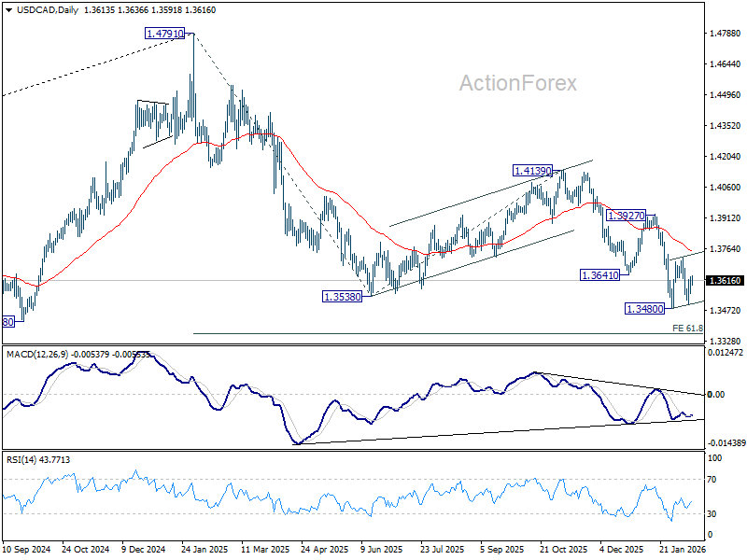
Task: Select the 1.36410 price label
Action: point(599,274)
